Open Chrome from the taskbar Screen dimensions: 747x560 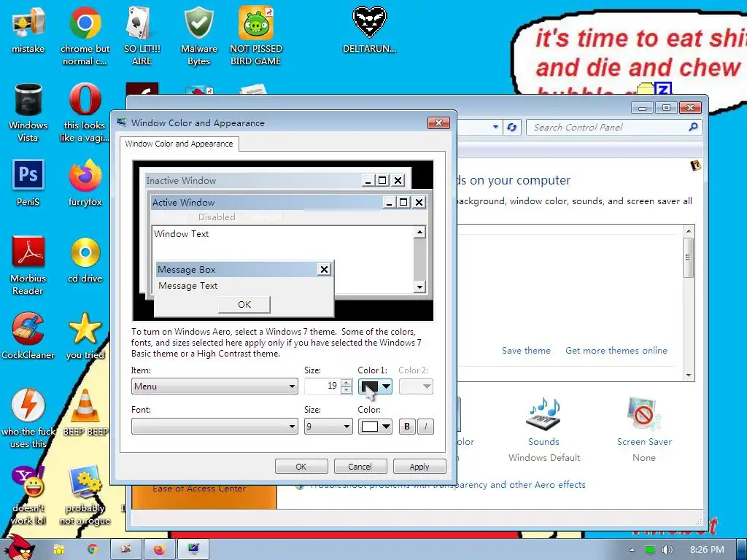(92, 549)
